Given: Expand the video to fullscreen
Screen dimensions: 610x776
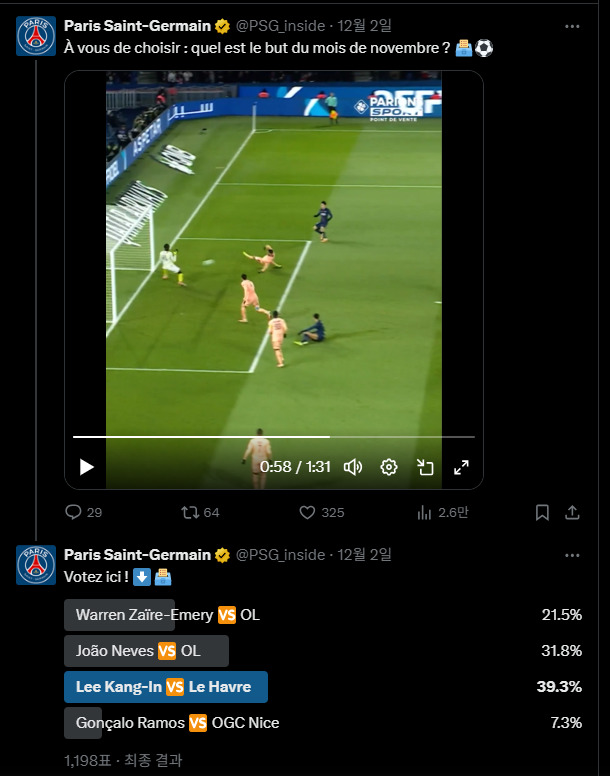Looking at the screenshot, I should click(461, 467).
